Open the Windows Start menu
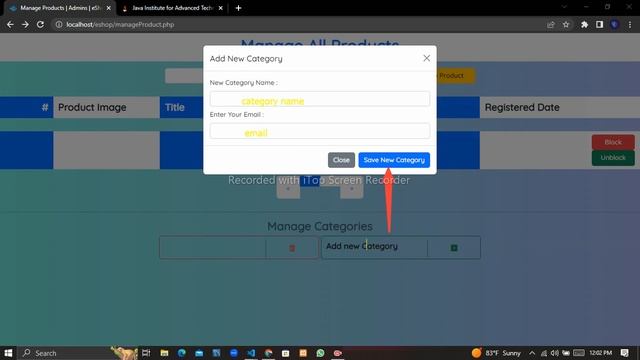 coord(8,353)
